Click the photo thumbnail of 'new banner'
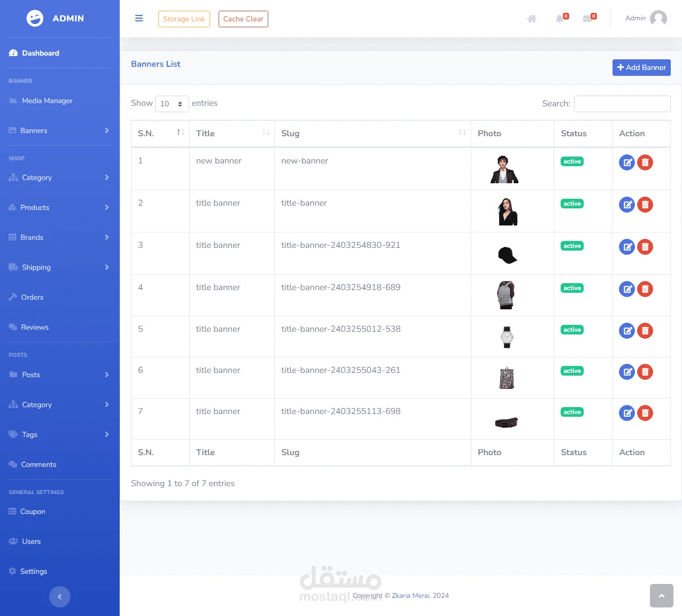The height and width of the screenshot is (616, 682). tap(505, 169)
